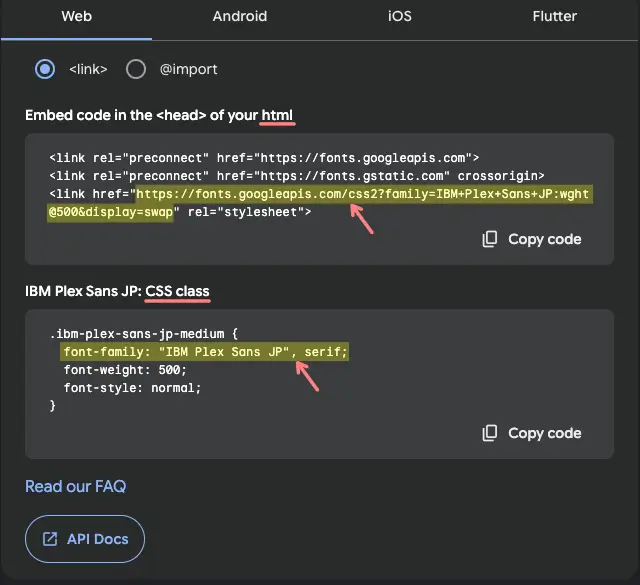The height and width of the screenshot is (585, 640).
Task: Click the font-weight: 500 line
Action: (125, 370)
